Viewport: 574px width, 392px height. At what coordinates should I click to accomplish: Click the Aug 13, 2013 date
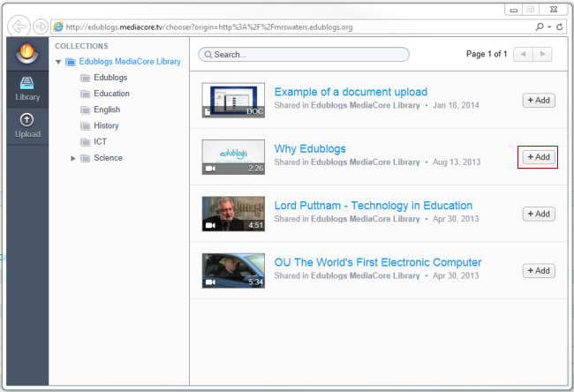click(x=457, y=162)
